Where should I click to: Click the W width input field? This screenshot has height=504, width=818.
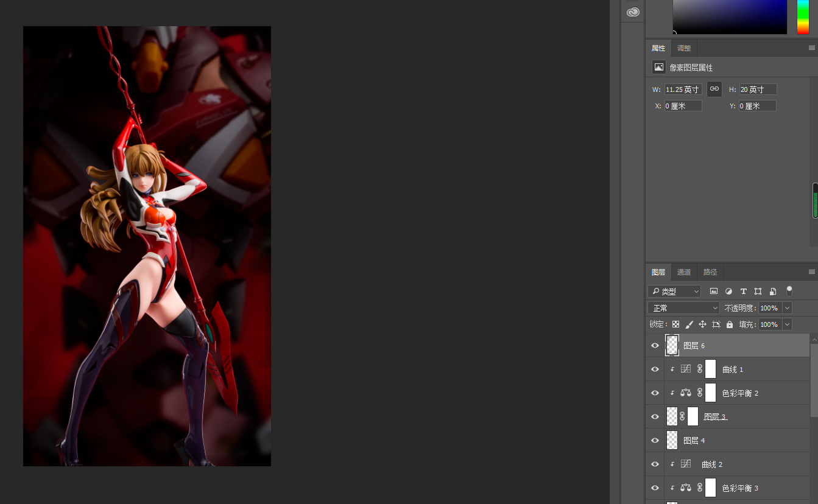683,89
